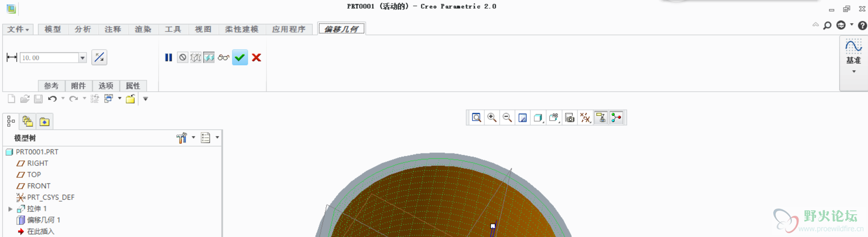Show the favorites navigator tab
Image resolution: width=868 pixels, height=237 pixels.
point(44,121)
